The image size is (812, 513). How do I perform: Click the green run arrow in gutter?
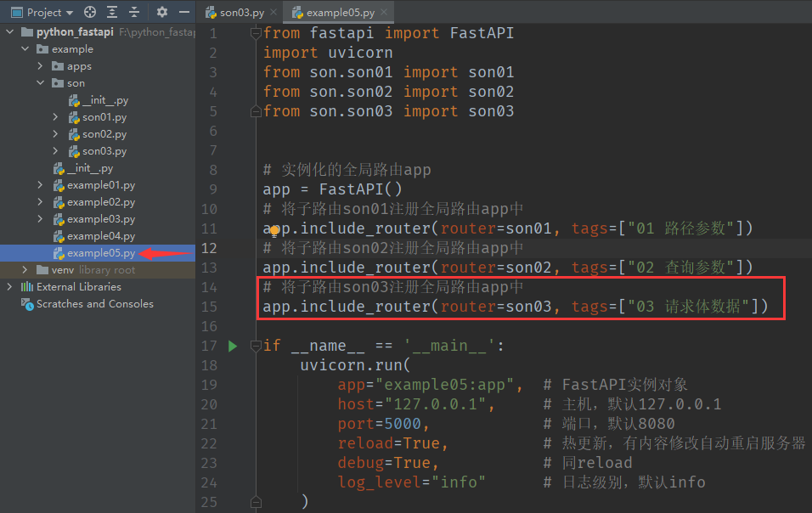tap(233, 346)
